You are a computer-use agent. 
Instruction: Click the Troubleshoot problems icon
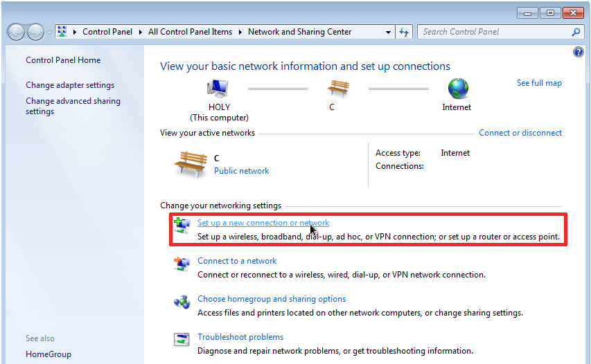pos(182,340)
